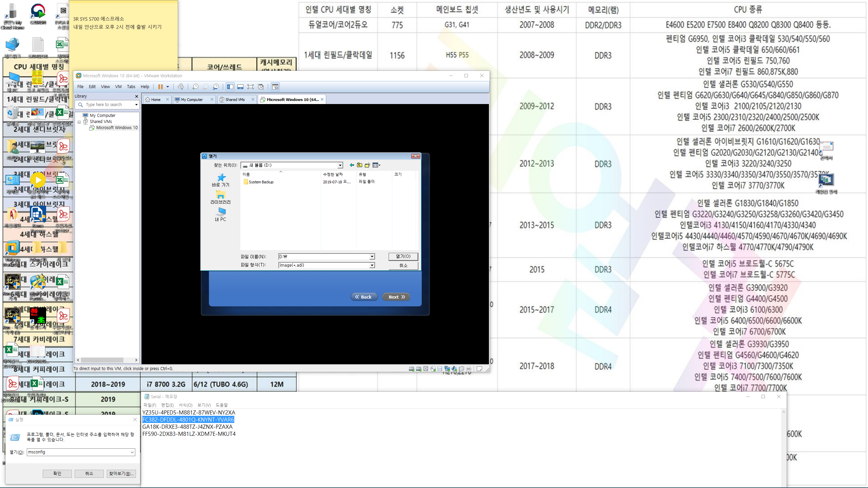Open 서식(O) menu in Notepad
Viewport: 868px width, 488px height.
click(185, 405)
